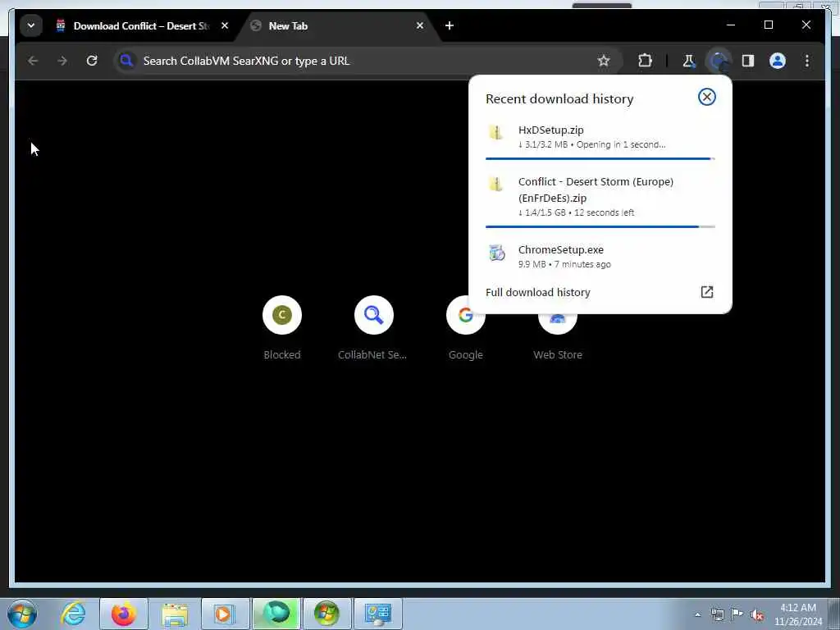Open network tray icon

click(x=717, y=614)
